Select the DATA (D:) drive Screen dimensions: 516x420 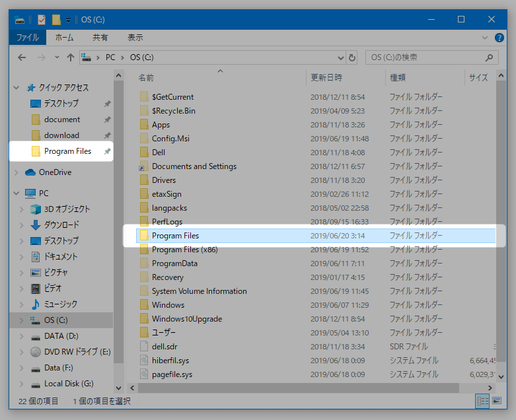[x=61, y=336]
